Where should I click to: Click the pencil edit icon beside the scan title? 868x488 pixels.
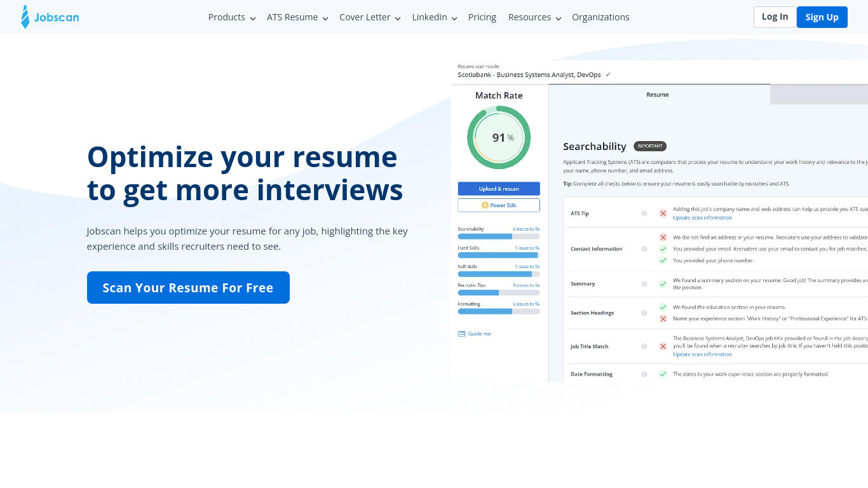[x=608, y=75]
